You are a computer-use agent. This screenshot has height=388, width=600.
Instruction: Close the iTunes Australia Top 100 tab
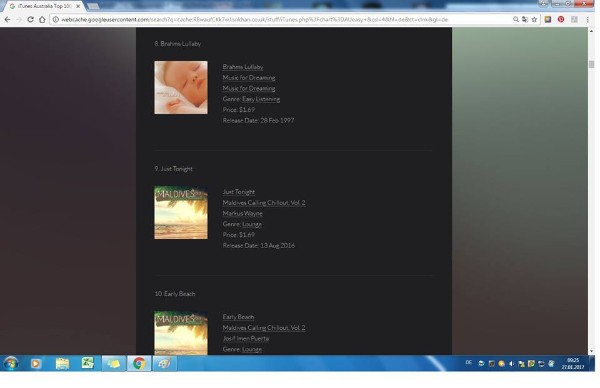(x=78, y=7)
